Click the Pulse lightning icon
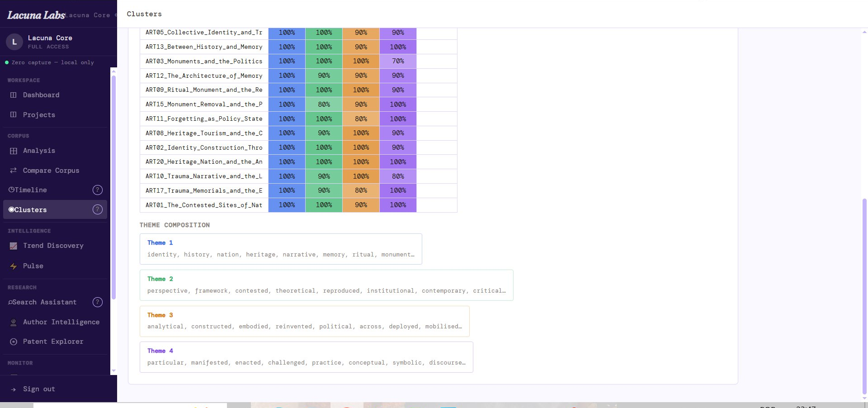 click(14, 266)
